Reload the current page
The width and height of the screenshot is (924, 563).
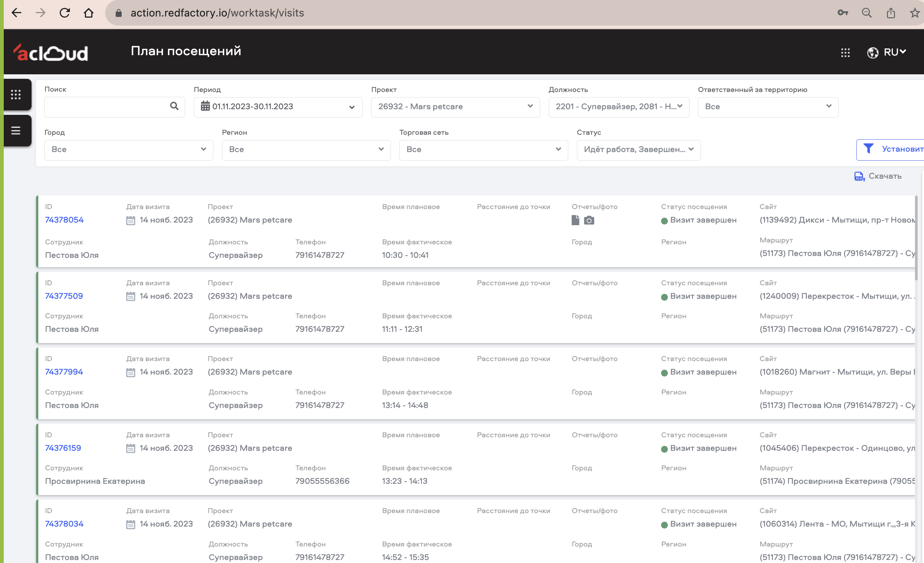(x=65, y=13)
